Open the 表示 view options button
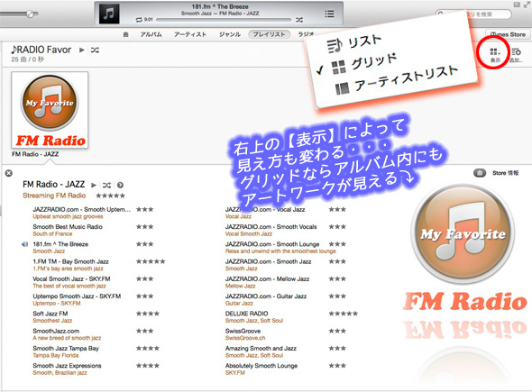Screen dimensions: 532x392 (x=495, y=55)
